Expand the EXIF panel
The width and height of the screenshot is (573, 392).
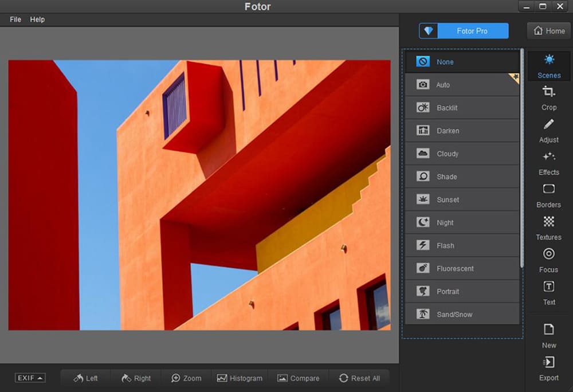coord(29,378)
